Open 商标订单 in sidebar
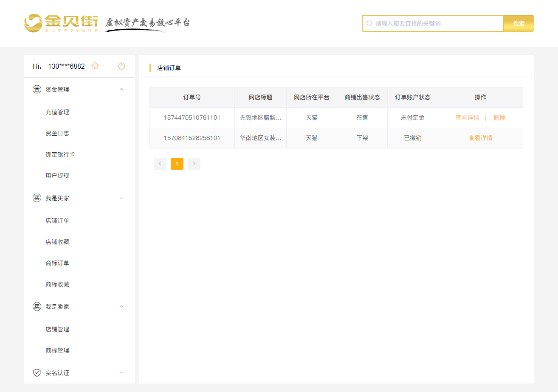Screen dimensions: 558x392 coord(57,263)
